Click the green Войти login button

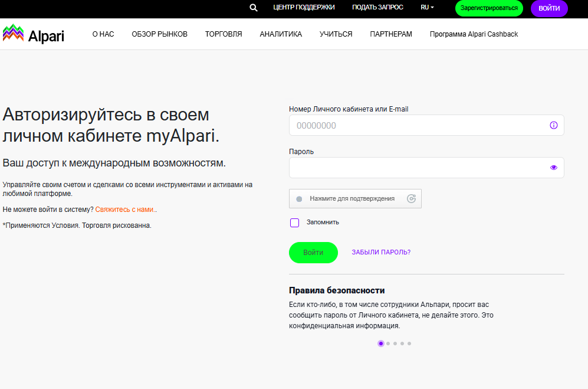pos(313,253)
